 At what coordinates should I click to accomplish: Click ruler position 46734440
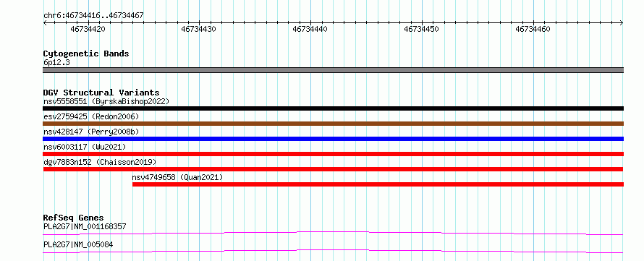click(x=310, y=29)
